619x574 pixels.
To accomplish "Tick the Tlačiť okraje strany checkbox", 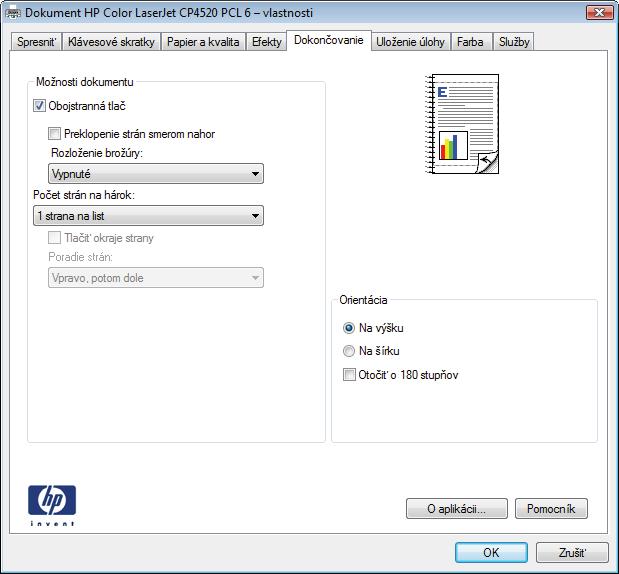I will click(54, 238).
